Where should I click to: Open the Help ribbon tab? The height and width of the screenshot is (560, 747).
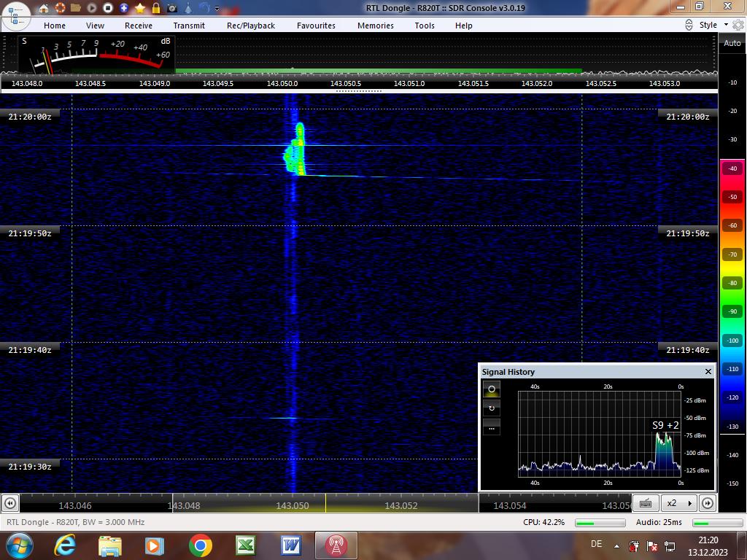click(463, 26)
